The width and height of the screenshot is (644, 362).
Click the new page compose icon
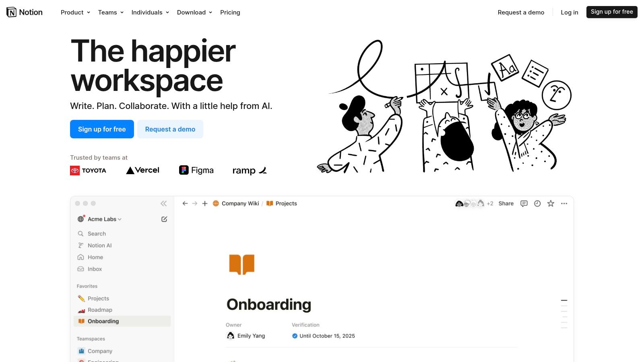(x=164, y=219)
